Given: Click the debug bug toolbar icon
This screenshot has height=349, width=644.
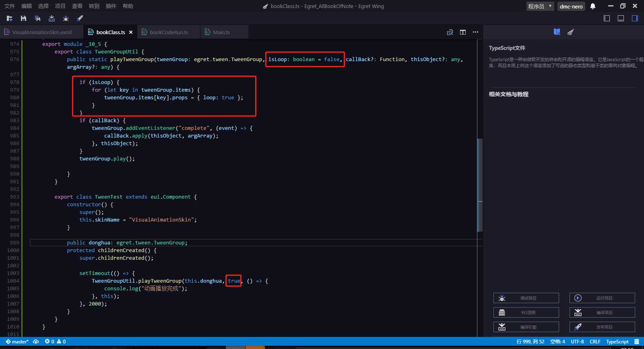Looking at the screenshot, I should 66,18.
